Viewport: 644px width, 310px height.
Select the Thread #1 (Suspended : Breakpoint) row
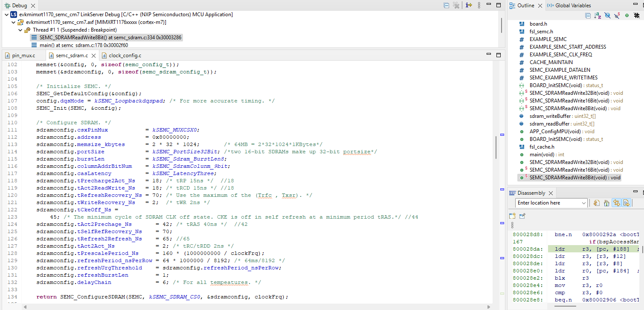tap(71, 30)
